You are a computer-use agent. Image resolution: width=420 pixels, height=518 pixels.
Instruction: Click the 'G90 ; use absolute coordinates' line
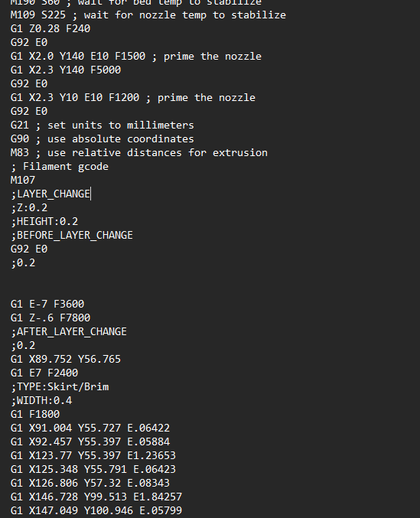coord(103,139)
